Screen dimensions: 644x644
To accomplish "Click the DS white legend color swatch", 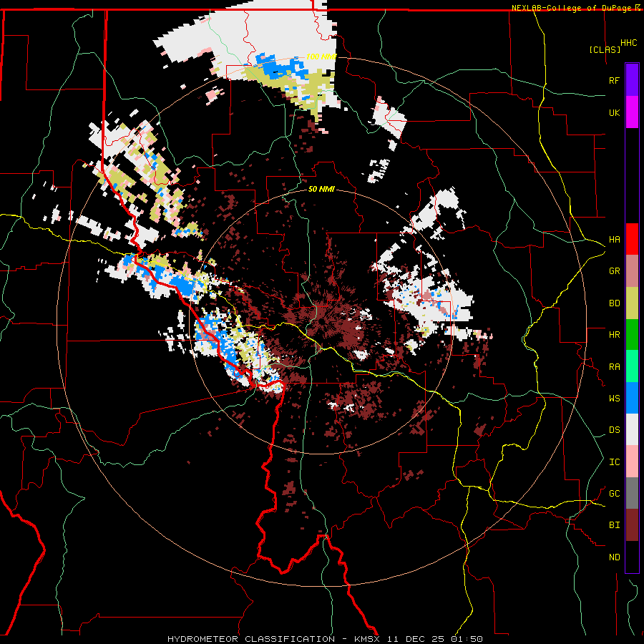I will [632, 429].
